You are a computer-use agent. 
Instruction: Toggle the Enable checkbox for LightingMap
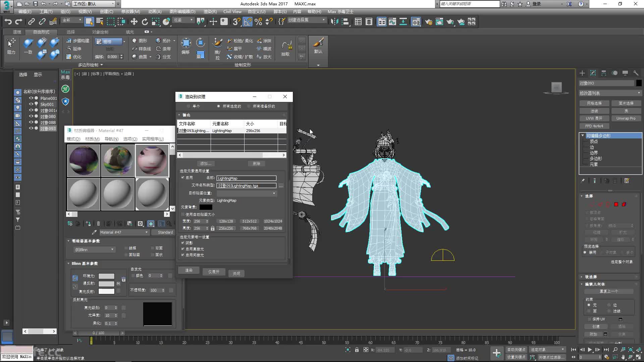click(x=183, y=178)
